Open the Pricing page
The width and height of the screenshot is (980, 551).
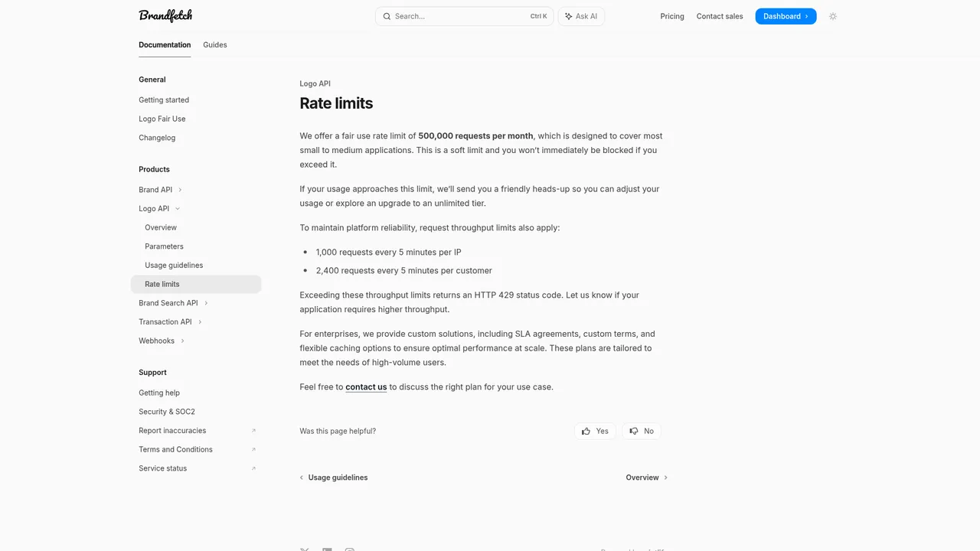click(x=671, y=16)
